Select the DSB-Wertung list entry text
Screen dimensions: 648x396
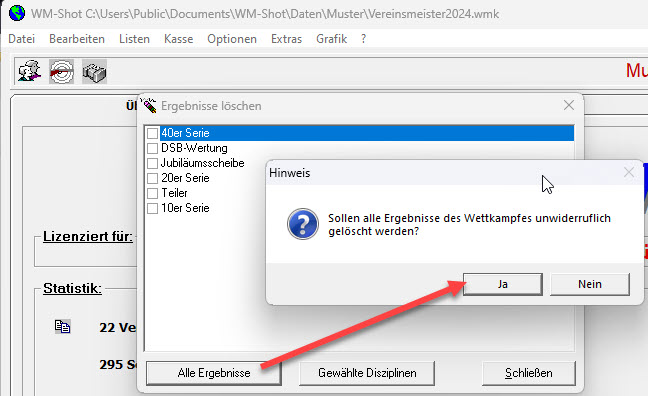point(194,148)
